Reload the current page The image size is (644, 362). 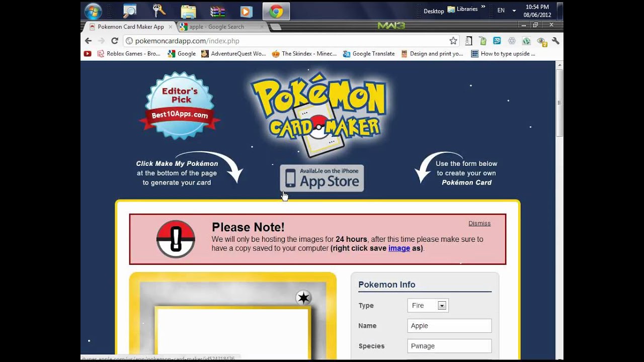pyautogui.click(x=115, y=41)
